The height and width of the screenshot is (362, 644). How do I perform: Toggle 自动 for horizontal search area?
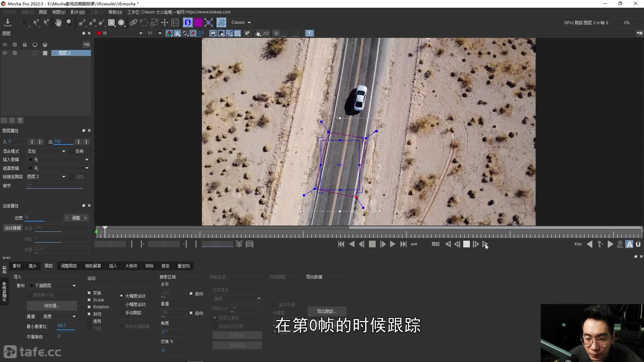point(191,294)
